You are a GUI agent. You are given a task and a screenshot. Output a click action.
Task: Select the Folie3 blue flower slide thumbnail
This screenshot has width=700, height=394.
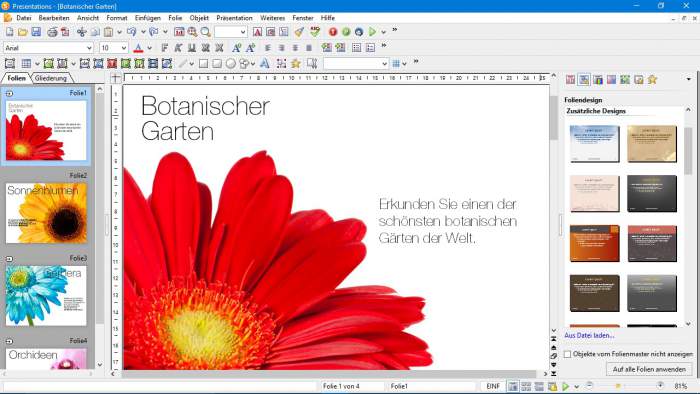pos(46,296)
